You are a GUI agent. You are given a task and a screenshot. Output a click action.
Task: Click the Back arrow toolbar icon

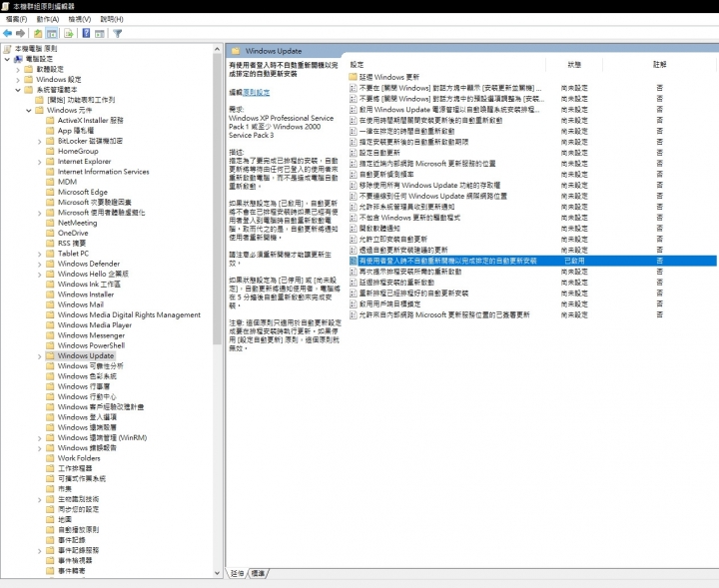click(x=7, y=34)
